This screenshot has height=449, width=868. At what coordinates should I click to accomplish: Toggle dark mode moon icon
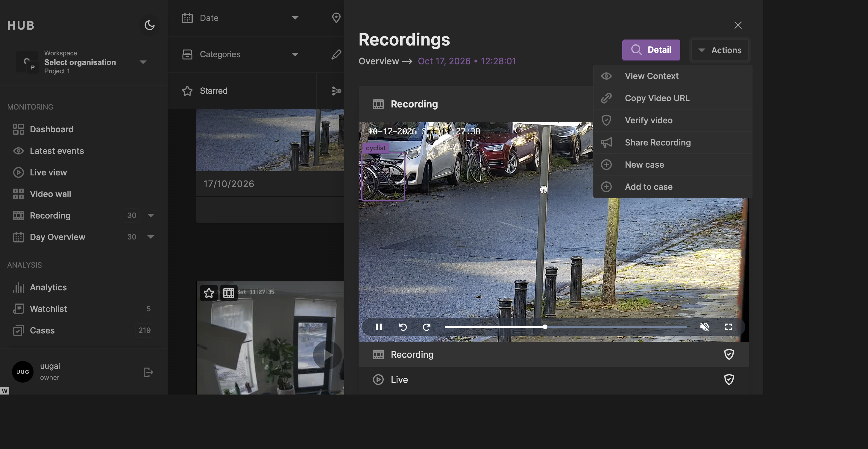click(x=149, y=25)
